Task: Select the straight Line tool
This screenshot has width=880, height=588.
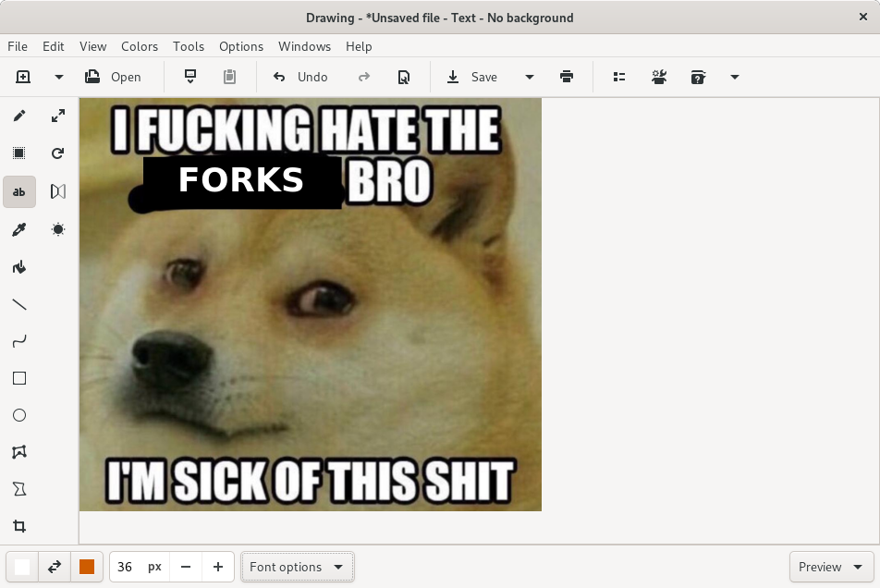Action: click(x=19, y=305)
